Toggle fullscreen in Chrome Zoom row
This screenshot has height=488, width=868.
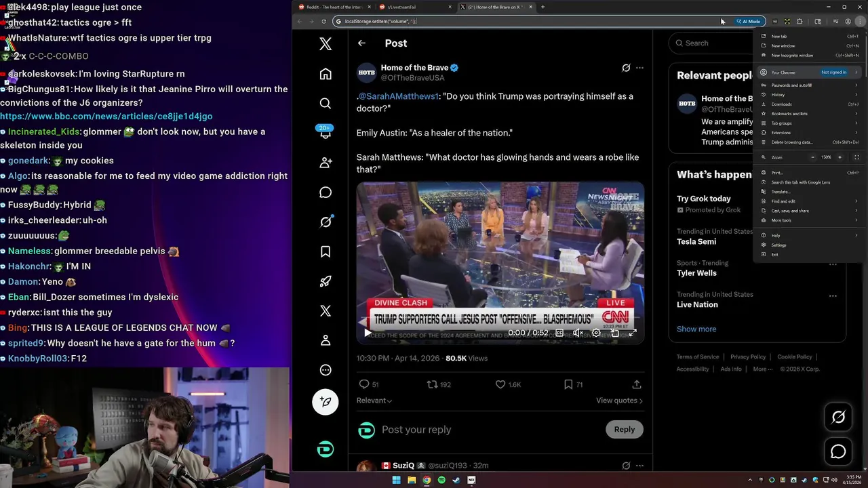click(856, 157)
